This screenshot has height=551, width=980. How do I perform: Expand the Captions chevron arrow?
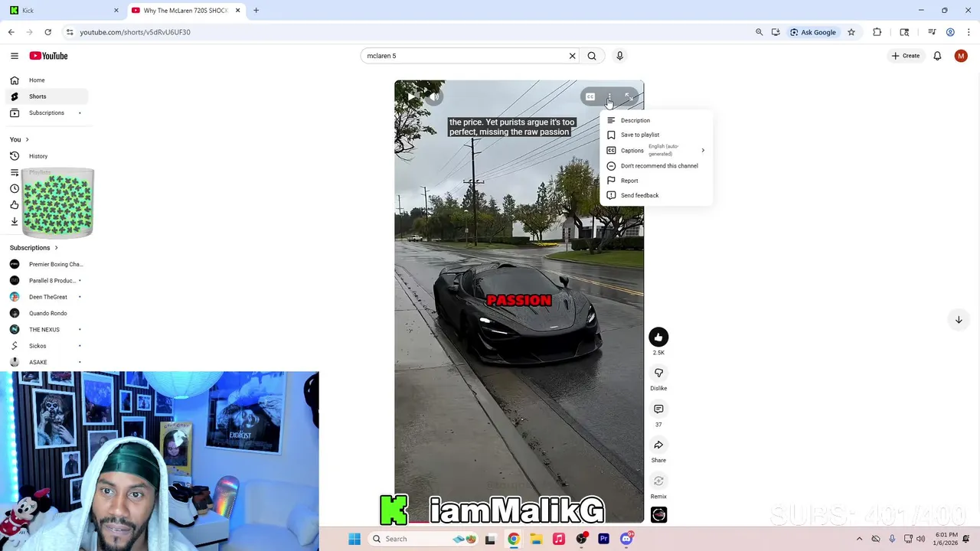[703, 150]
